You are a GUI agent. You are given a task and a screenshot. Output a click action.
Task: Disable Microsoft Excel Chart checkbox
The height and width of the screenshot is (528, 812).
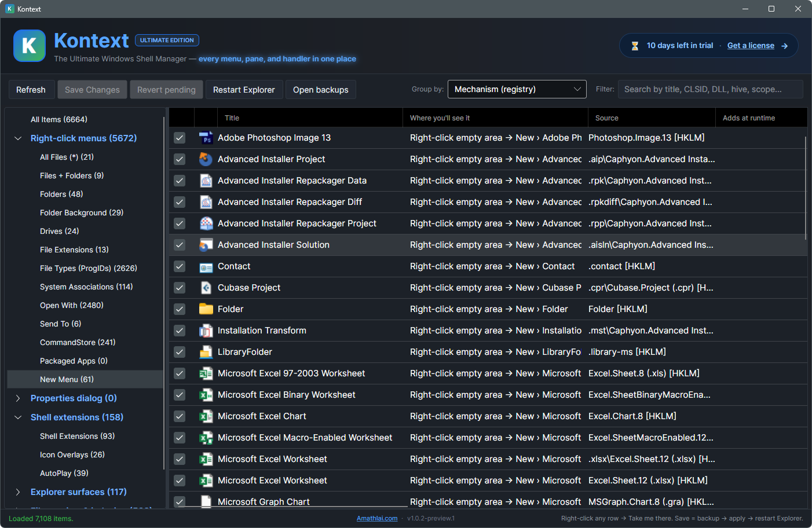(x=180, y=416)
